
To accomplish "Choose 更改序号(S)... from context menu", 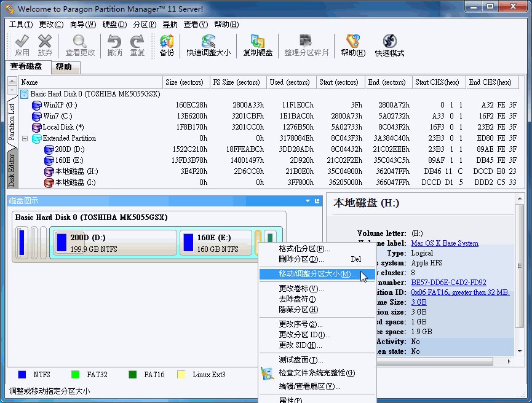I will click(317, 324).
